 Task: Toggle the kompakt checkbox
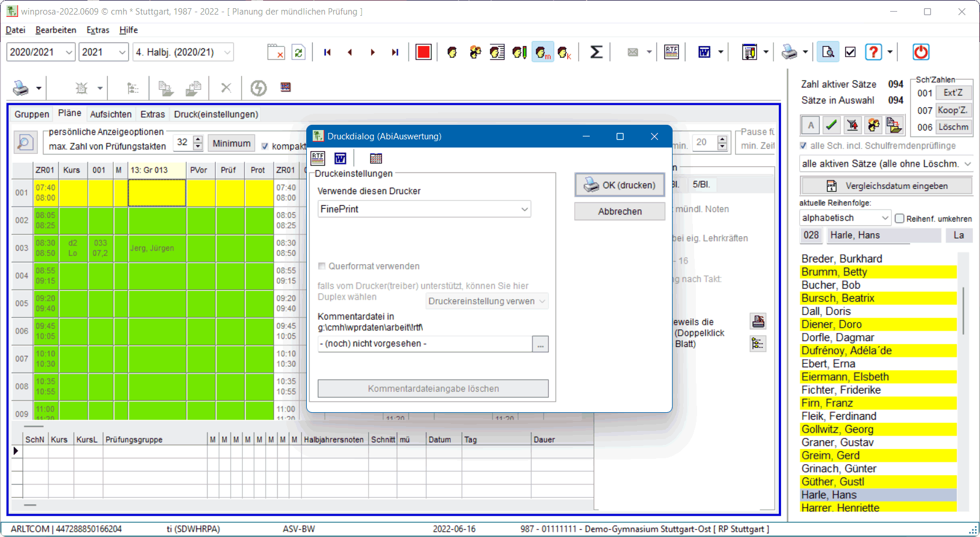[x=265, y=146]
